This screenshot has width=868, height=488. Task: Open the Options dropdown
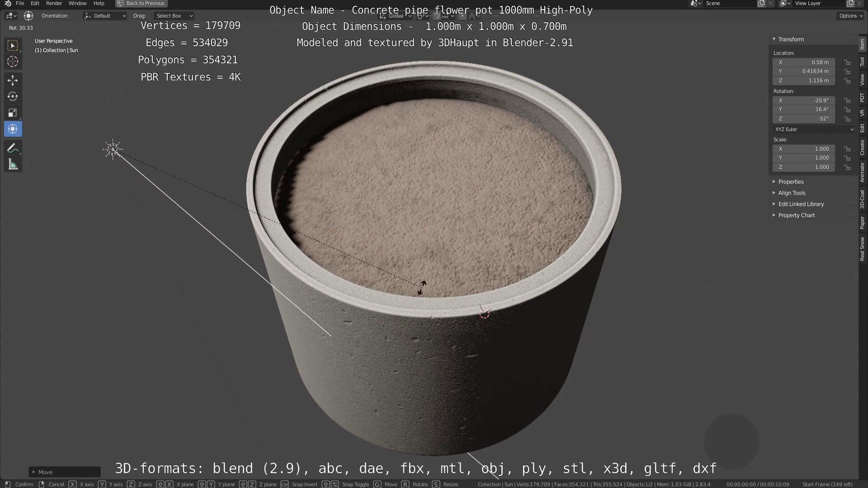(850, 16)
